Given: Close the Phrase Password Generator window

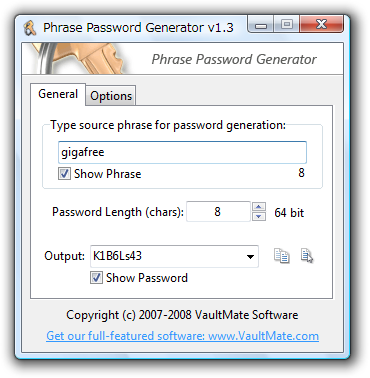Looking at the screenshot, I should tap(321, 25).
